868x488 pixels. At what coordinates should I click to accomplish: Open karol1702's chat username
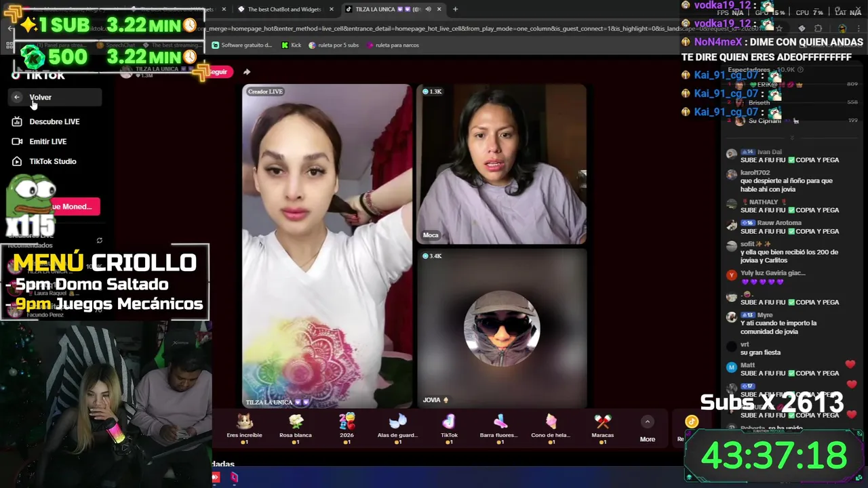pos(755,173)
